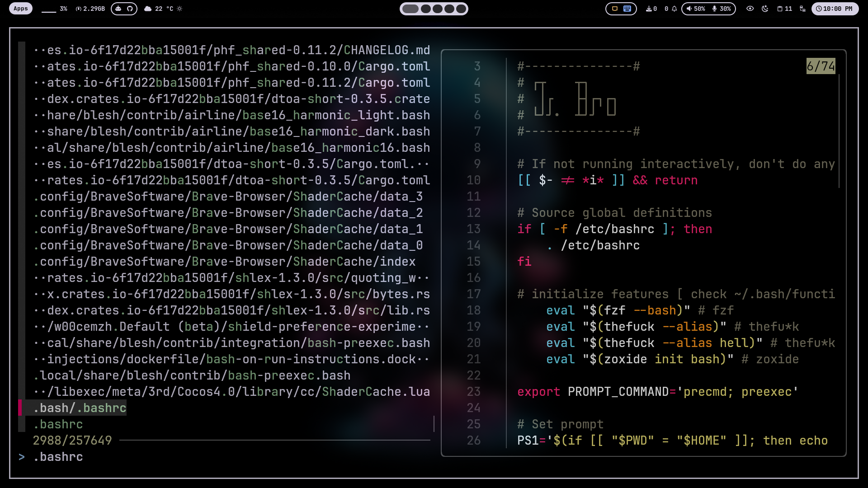The image size is (868, 488).
Task: Select the ShaderCache/data_3 entry
Action: 228,197
